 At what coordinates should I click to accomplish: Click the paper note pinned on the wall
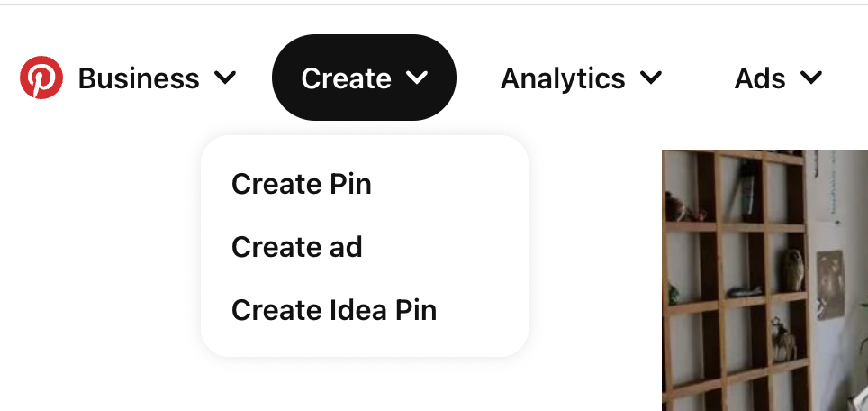click(830, 284)
